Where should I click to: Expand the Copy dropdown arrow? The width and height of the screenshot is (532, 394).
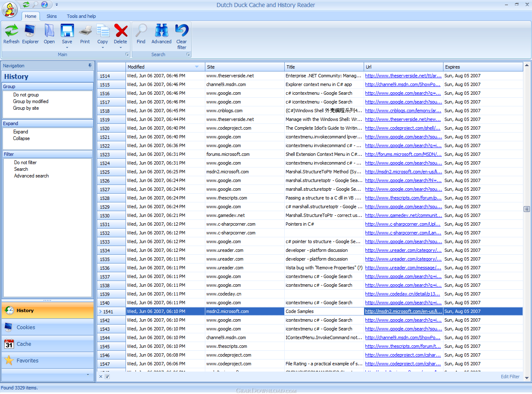103,47
